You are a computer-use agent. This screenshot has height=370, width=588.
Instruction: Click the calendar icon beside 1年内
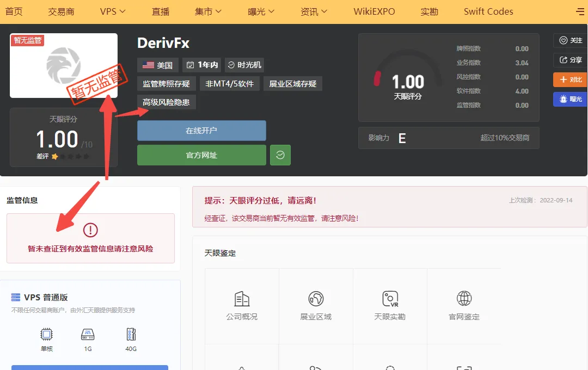(190, 65)
